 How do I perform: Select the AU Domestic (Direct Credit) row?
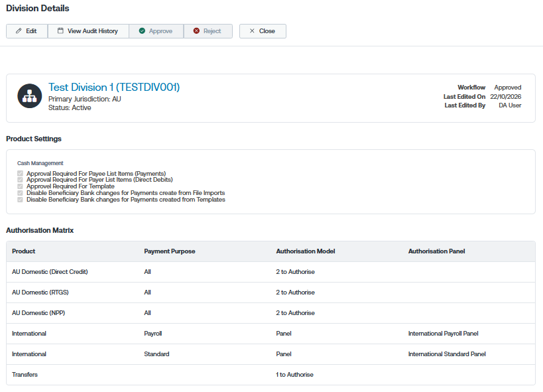(x=271, y=272)
